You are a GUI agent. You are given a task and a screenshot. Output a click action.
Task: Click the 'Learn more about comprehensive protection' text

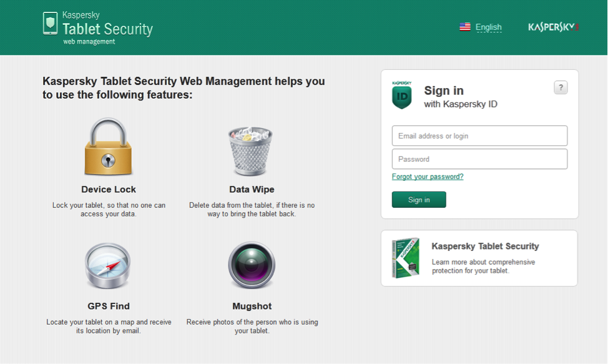pyautogui.click(x=484, y=267)
